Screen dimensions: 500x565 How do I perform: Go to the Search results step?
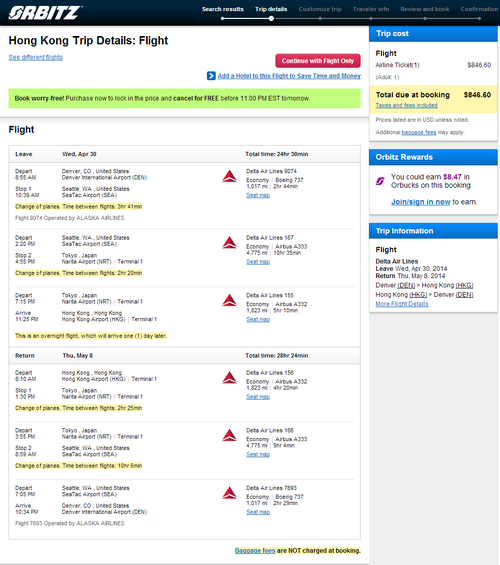point(223,9)
